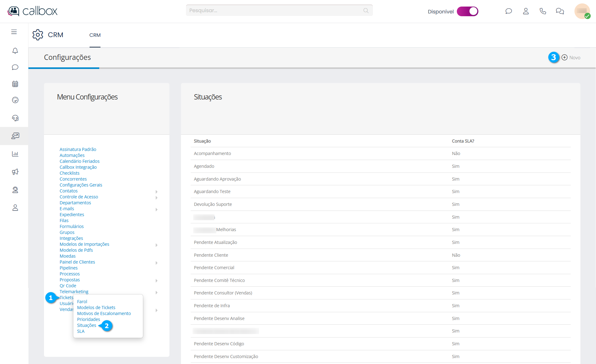The width and height of the screenshot is (596, 364).
Task: Toggle the Disponível availability switch
Action: [x=467, y=12]
